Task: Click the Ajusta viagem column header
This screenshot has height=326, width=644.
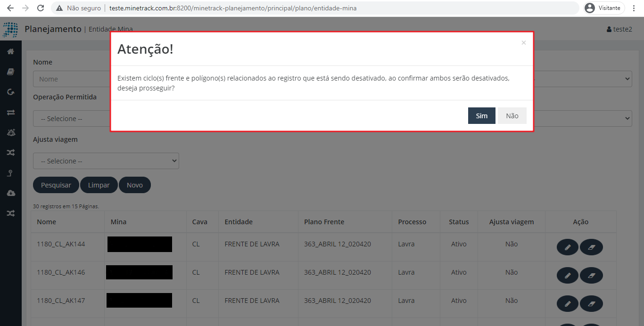Action: point(512,222)
